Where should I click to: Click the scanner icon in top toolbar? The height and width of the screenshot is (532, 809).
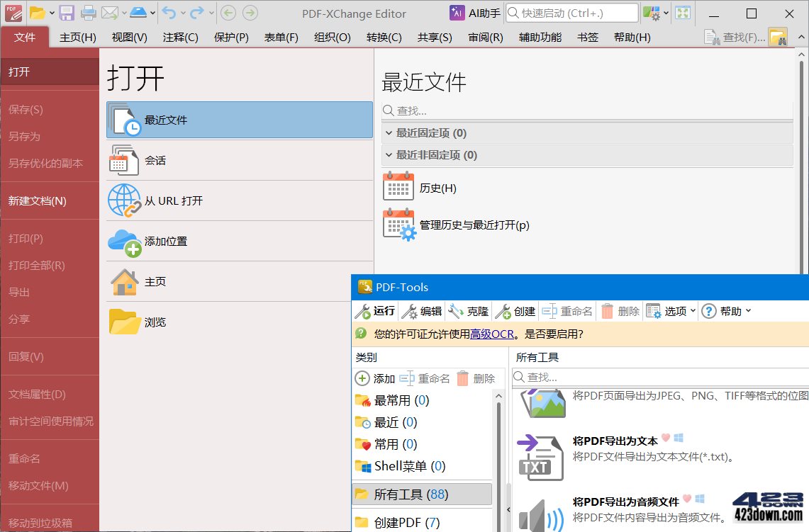pos(138,12)
